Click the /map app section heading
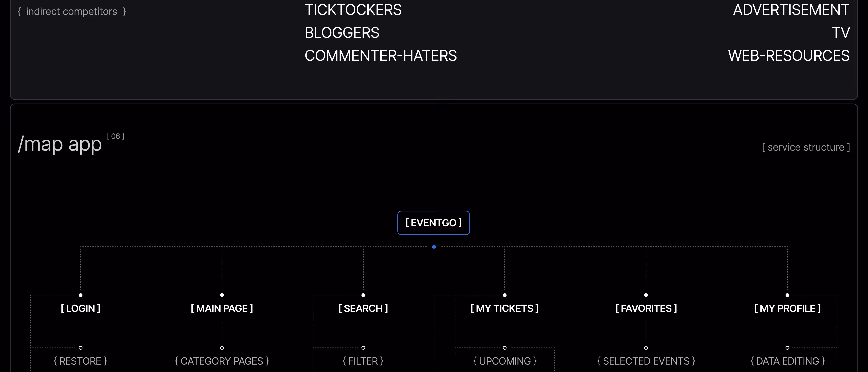The image size is (868, 372). click(x=60, y=144)
